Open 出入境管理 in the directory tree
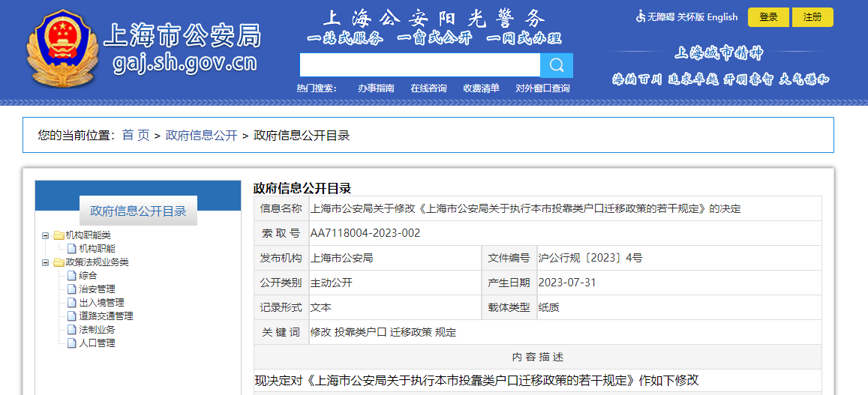Screen dimensions: 868x395 tap(101, 303)
